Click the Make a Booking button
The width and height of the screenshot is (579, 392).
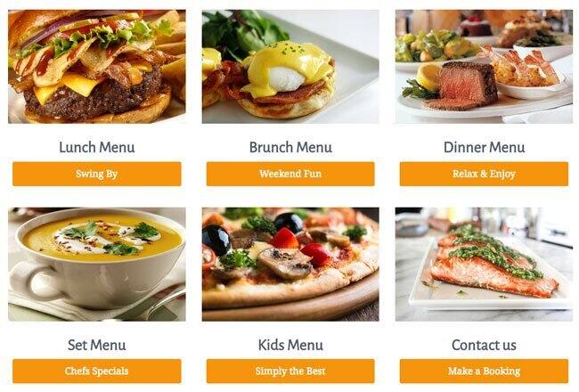484,371
